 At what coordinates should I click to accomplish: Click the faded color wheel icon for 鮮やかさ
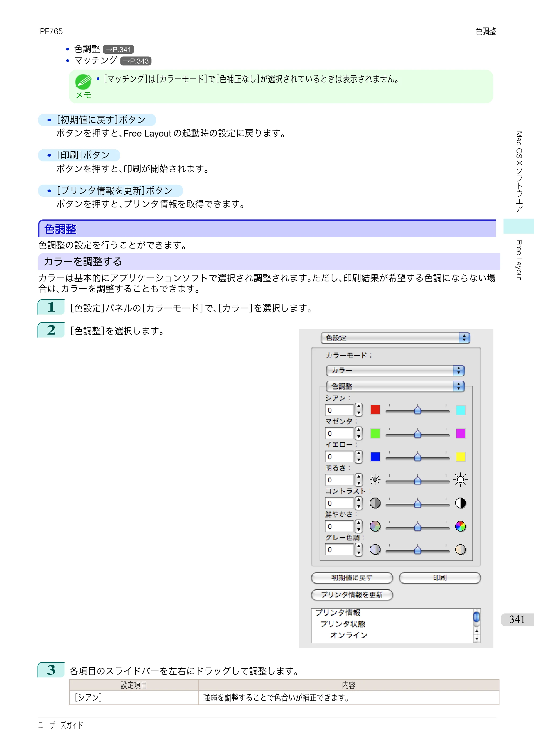coord(375,526)
